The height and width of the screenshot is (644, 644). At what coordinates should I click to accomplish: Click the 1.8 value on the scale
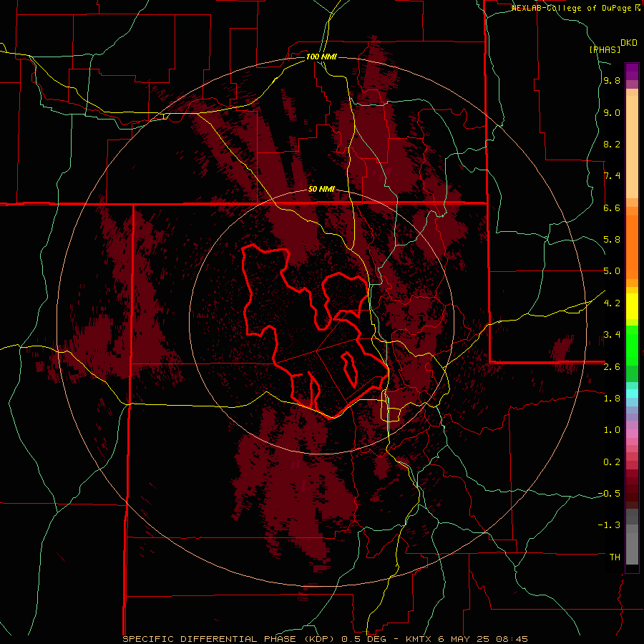coord(612,399)
